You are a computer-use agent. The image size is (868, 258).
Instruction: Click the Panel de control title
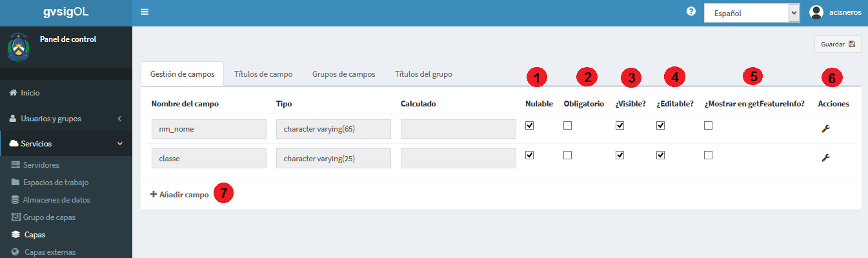tap(68, 39)
